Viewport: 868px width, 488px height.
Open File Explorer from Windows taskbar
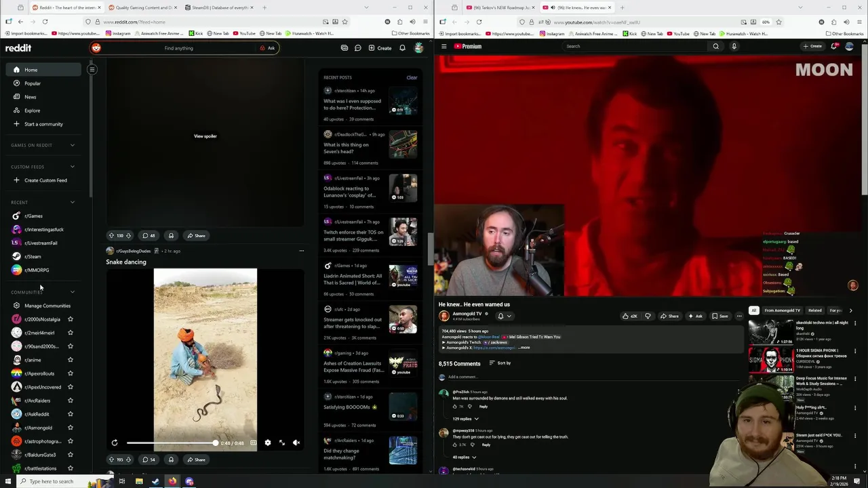[138, 481]
